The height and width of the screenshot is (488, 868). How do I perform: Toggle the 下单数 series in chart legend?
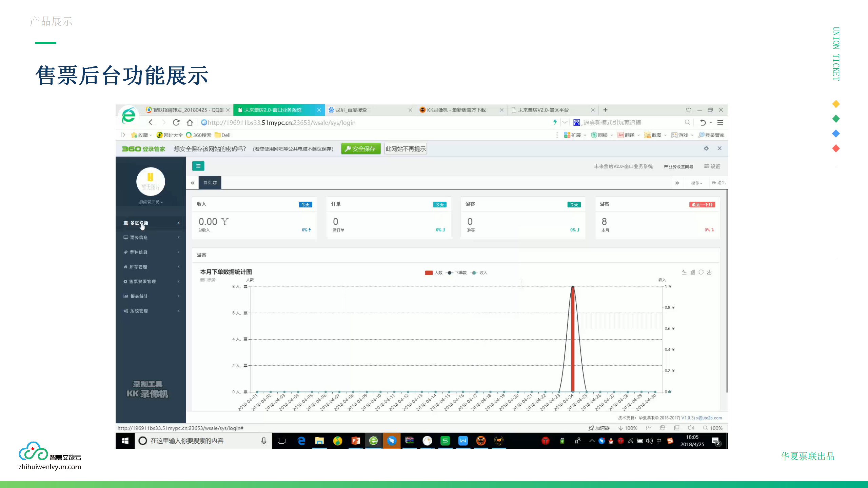pos(456,273)
